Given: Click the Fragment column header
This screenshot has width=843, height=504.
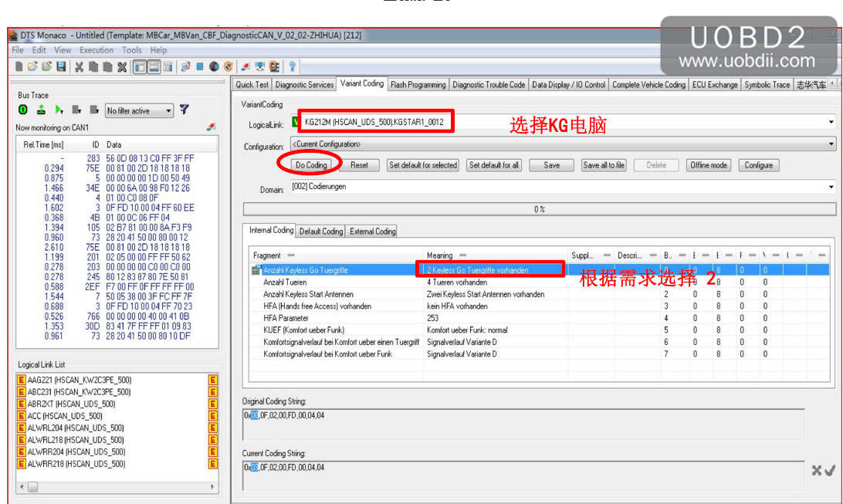Looking at the screenshot, I should click(x=337, y=255).
